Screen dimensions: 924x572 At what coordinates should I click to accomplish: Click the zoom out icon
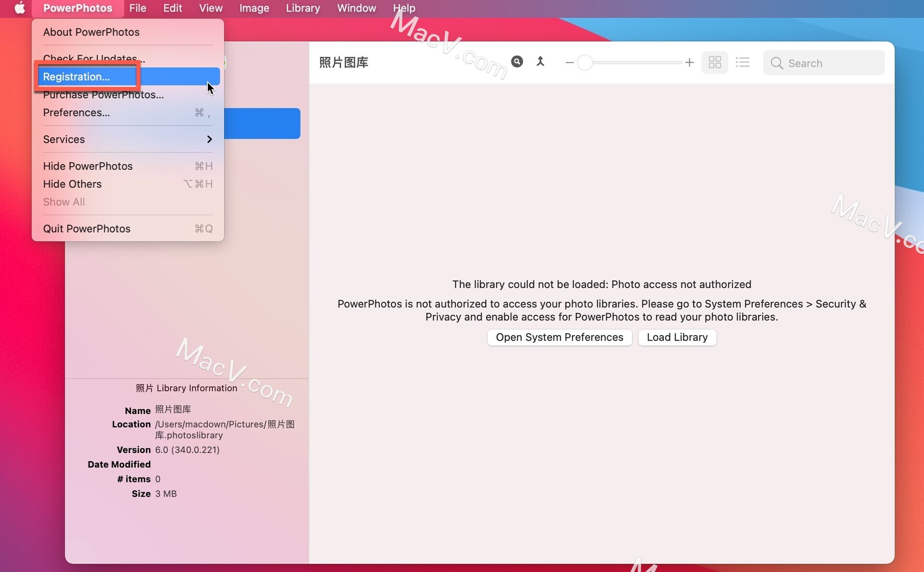pyautogui.click(x=570, y=62)
